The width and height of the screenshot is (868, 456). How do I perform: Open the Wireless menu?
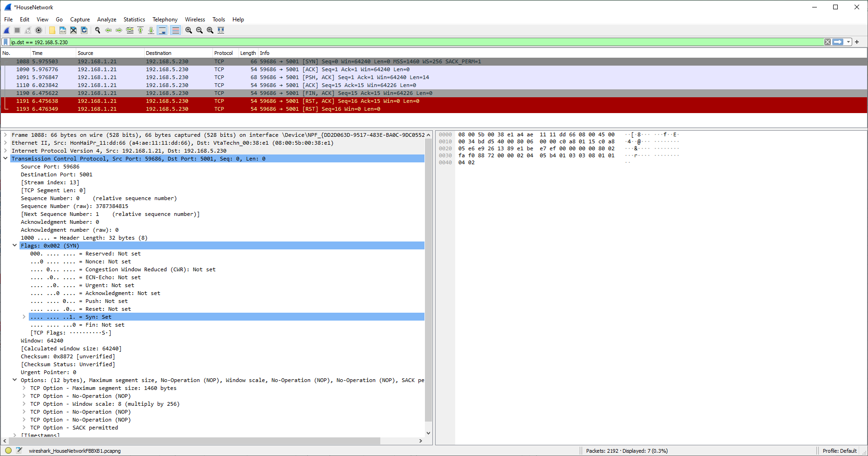click(195, 20)
